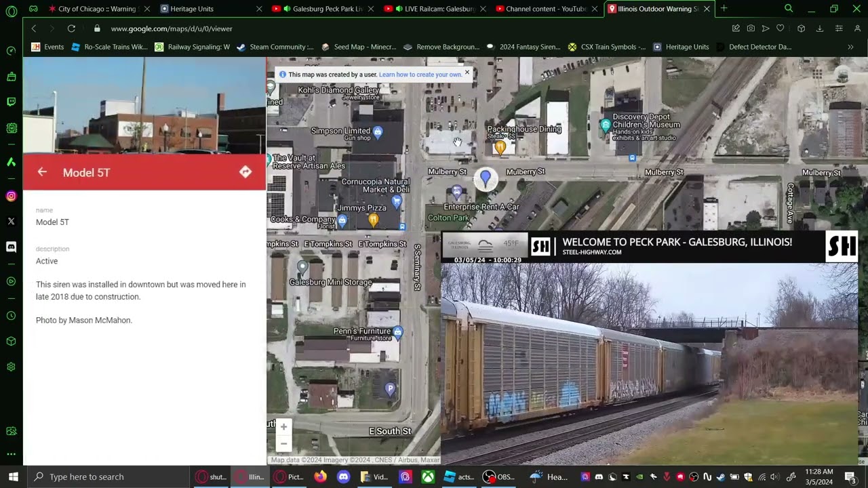Zoom in on the map
The image size is (868, 488).
283,427
